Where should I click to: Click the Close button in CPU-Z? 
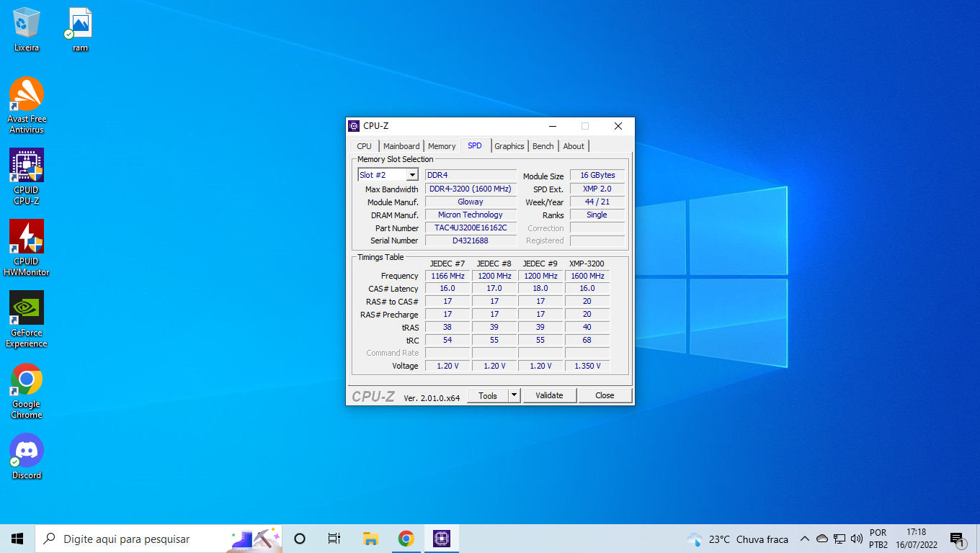click(605, 395)
